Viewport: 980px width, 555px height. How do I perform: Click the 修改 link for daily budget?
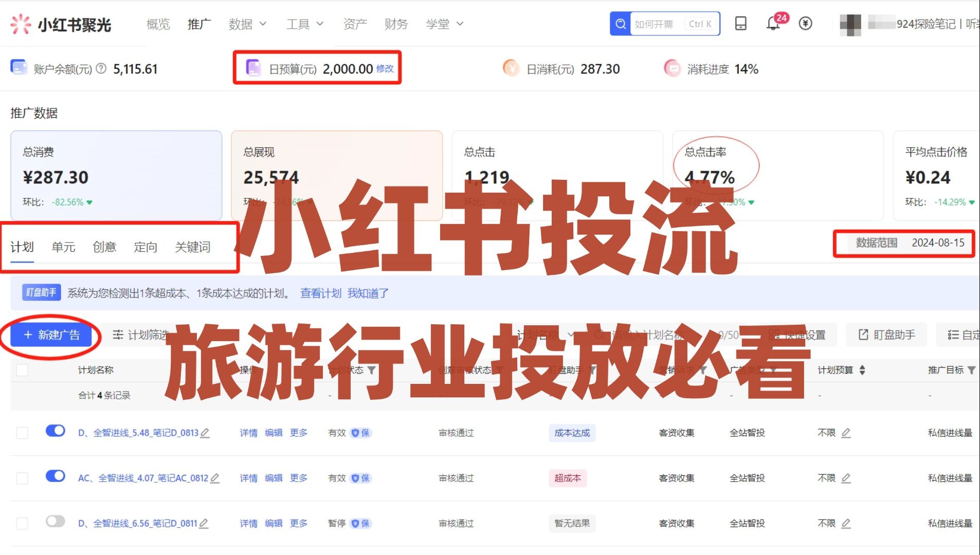385,68
